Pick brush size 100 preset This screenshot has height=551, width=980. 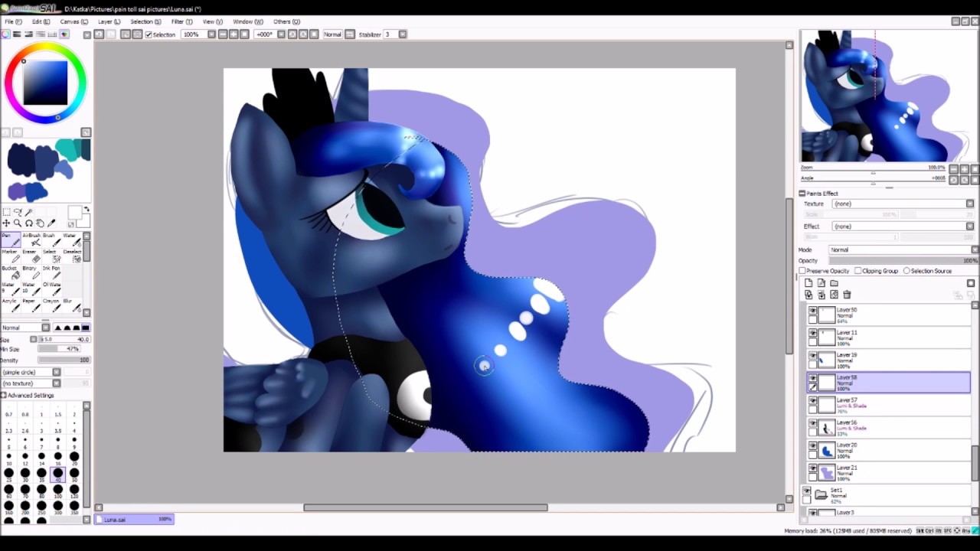pyautogui.click(x=58, y=491)
